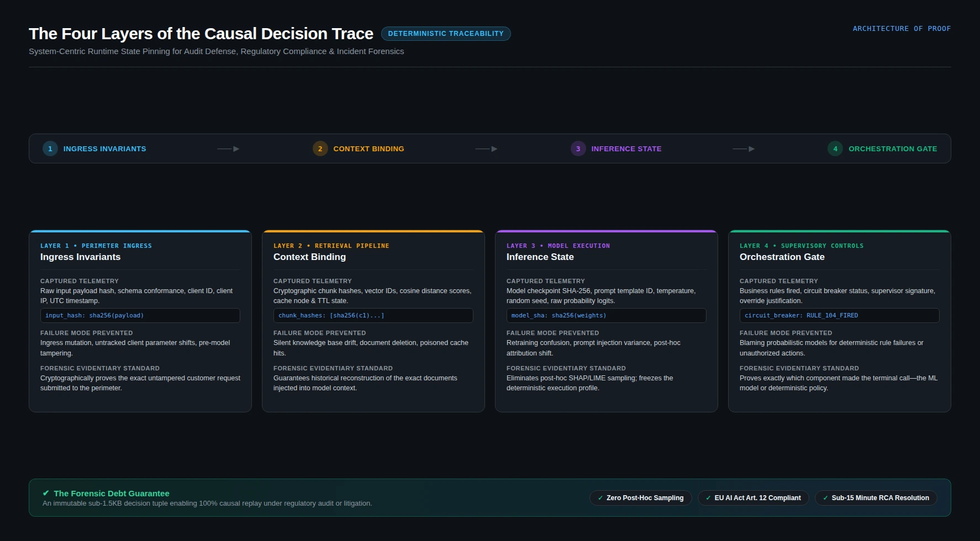Click the arrow after Ingress Invariants step
980x541 pixels.
pyautogui.click(x=228, y=148)
